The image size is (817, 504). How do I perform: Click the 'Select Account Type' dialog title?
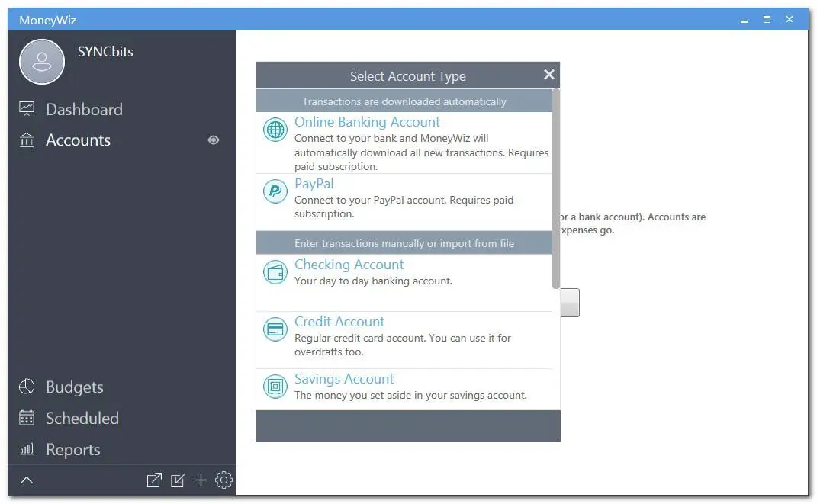(408, 76)
